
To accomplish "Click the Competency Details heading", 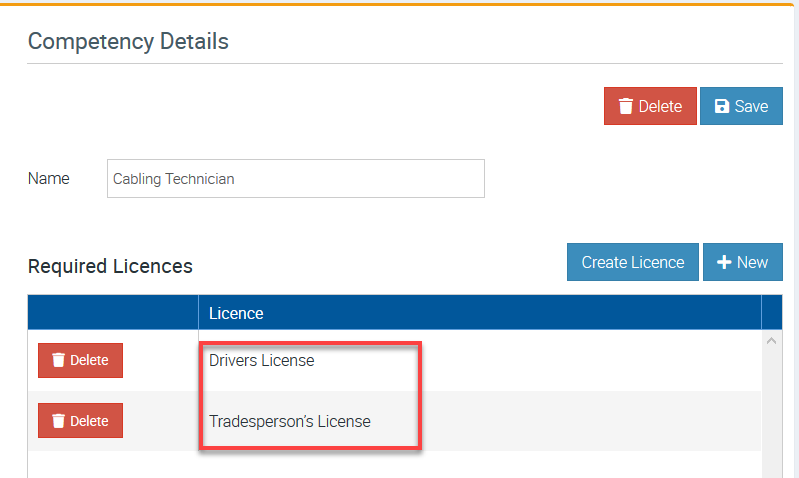I will coord(128,41).
